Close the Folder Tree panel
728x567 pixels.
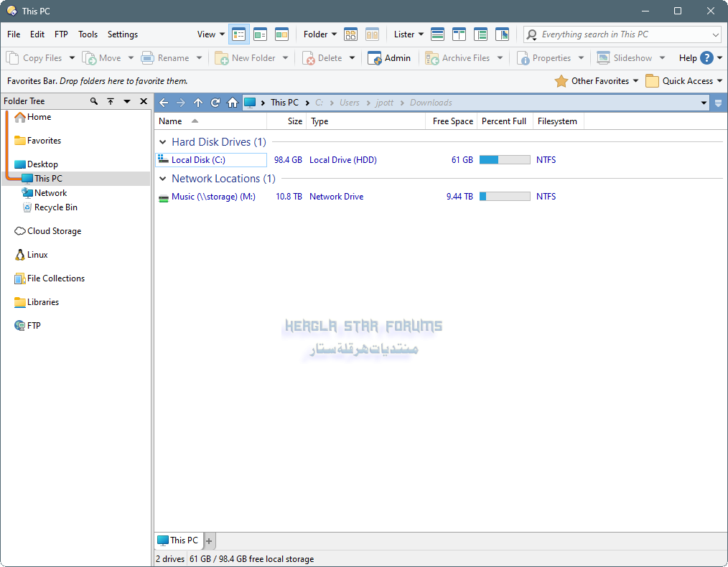(144, 102)
